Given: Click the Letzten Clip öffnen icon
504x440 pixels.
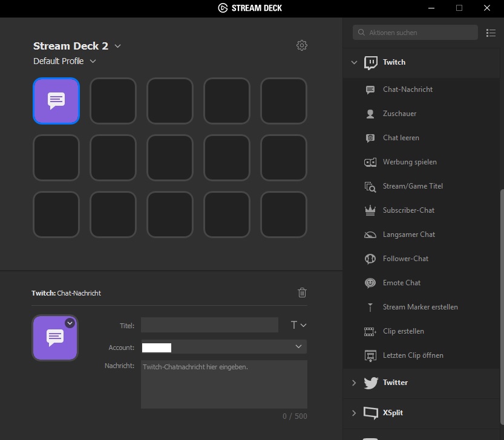Looking at the screenshot, I should pyautogui.click(x=370, y=355).
